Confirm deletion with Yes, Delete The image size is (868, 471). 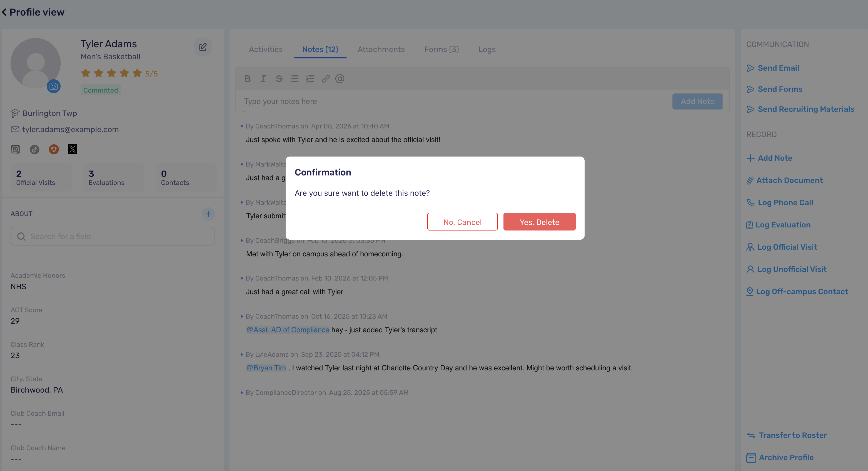(x=539, y=222)
